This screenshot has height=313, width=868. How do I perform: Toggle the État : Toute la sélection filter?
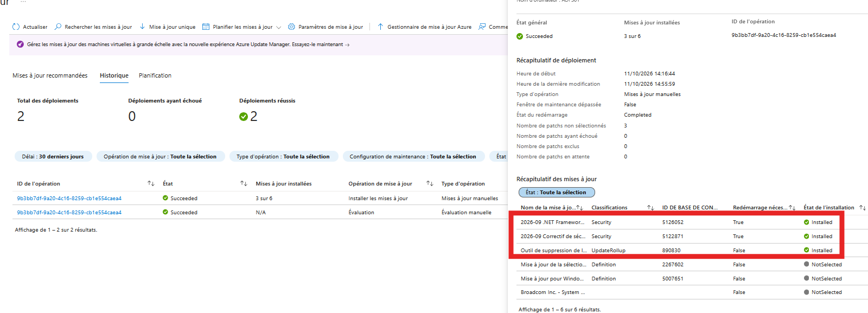pyautogui.click(x=557, y=192)
